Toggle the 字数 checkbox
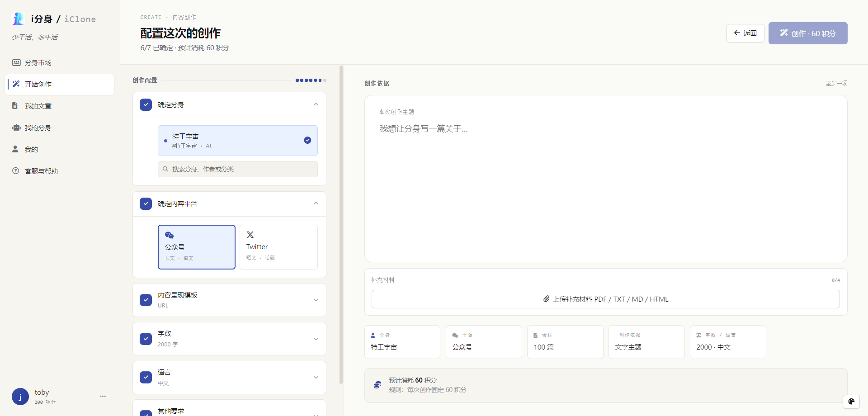The height and width of the screenshot is (416, 868). pos(146,339)
